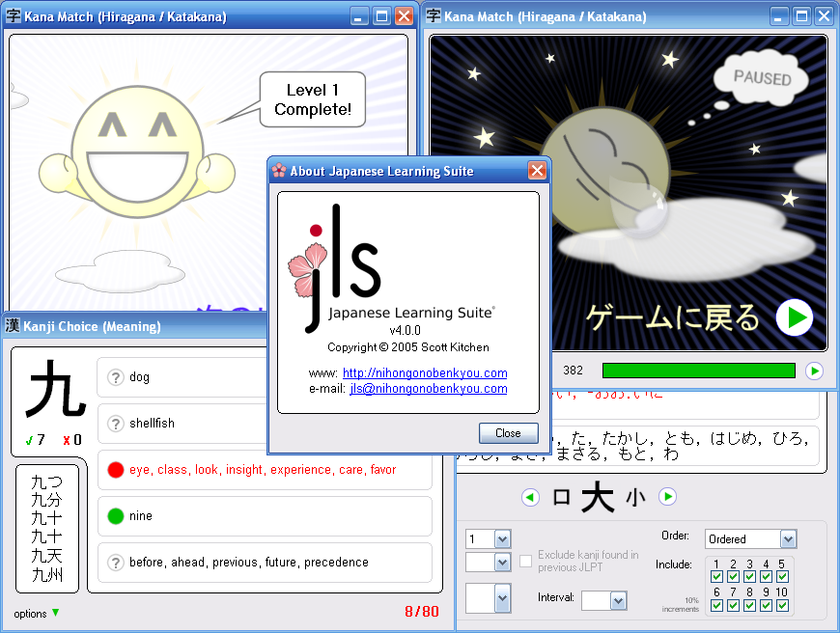
Task: Click the red circle beside 'eye, class, look'
Action: tap(115, 470)
